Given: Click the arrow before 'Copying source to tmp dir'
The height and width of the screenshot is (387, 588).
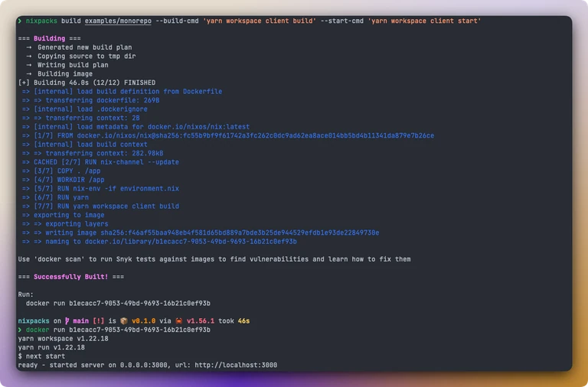Looking at the screenshot, I should click(x=29, y=56).
